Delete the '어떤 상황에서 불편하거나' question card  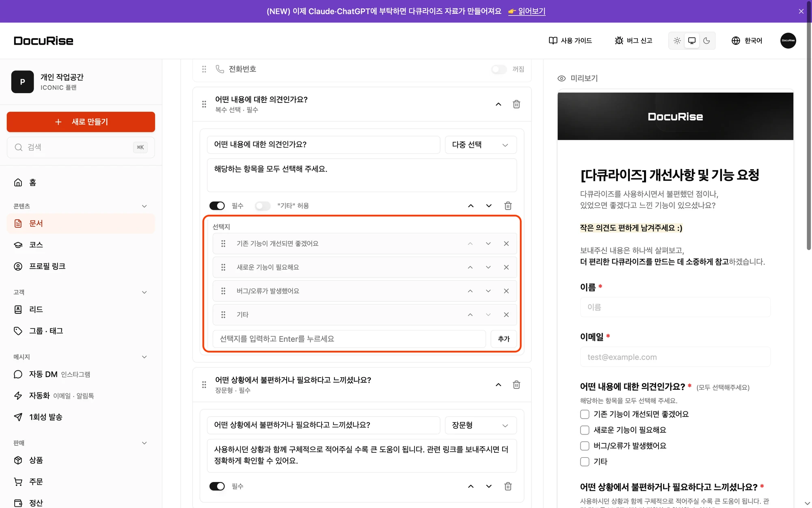(x=516, y=384)
